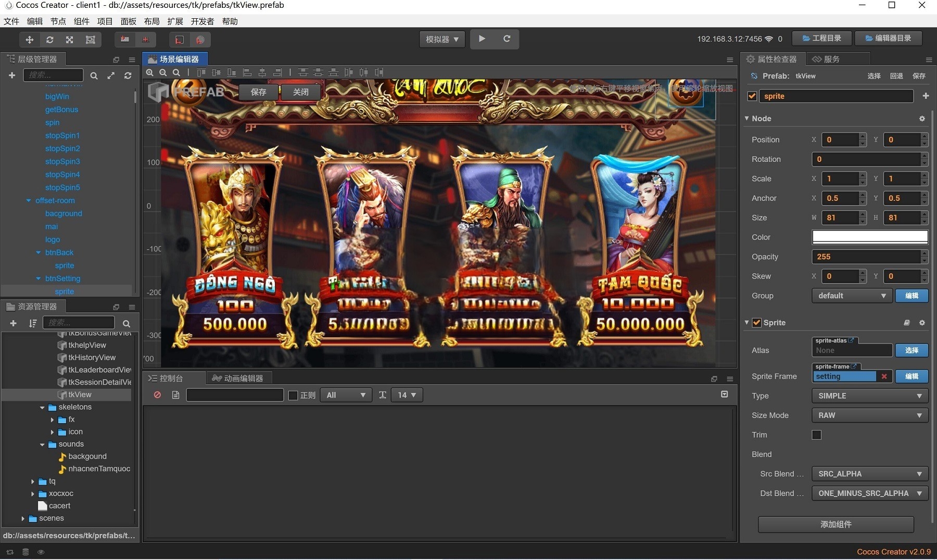Viewport: 937px width, 560px height.
Task: Click the Atlas 选择 button
Action: tap(911, 350)
